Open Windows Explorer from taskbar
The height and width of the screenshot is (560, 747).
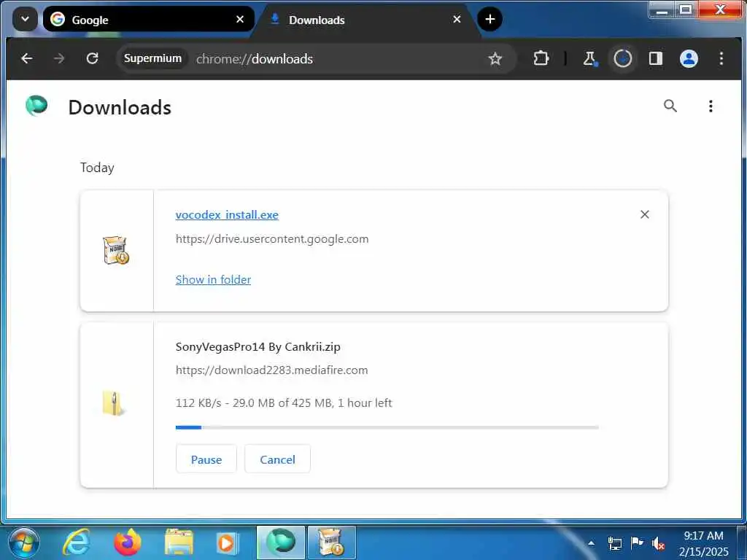click(x=179, y=542)
